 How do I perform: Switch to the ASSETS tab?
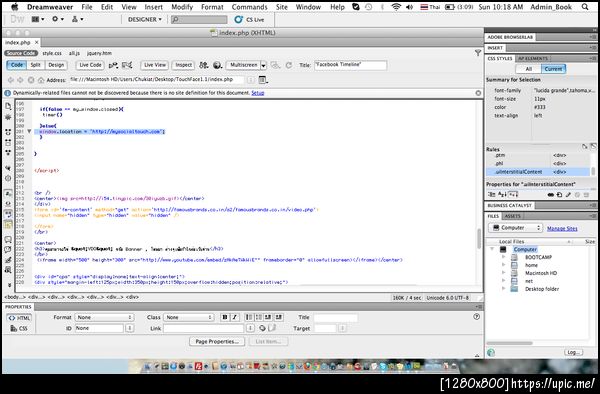512,216
